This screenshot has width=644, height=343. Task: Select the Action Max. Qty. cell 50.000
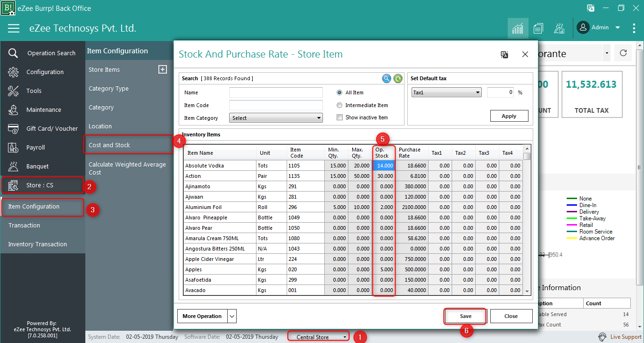click(360, 176)
